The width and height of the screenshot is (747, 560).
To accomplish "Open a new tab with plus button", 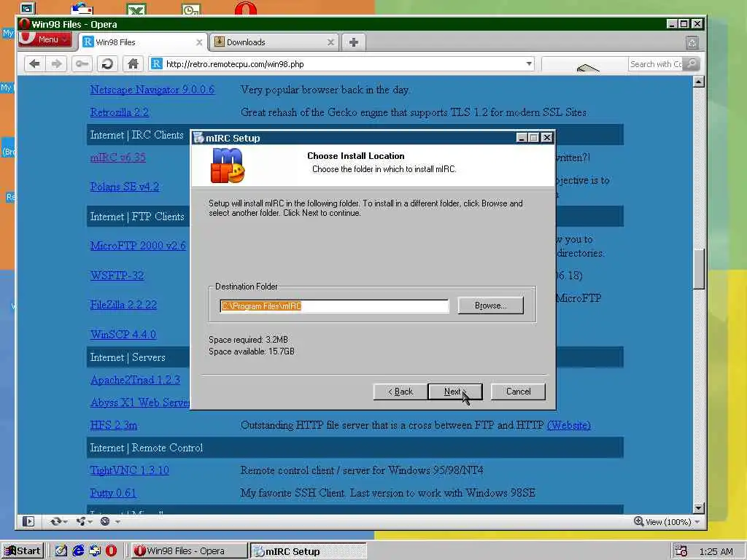I will 354,42.
